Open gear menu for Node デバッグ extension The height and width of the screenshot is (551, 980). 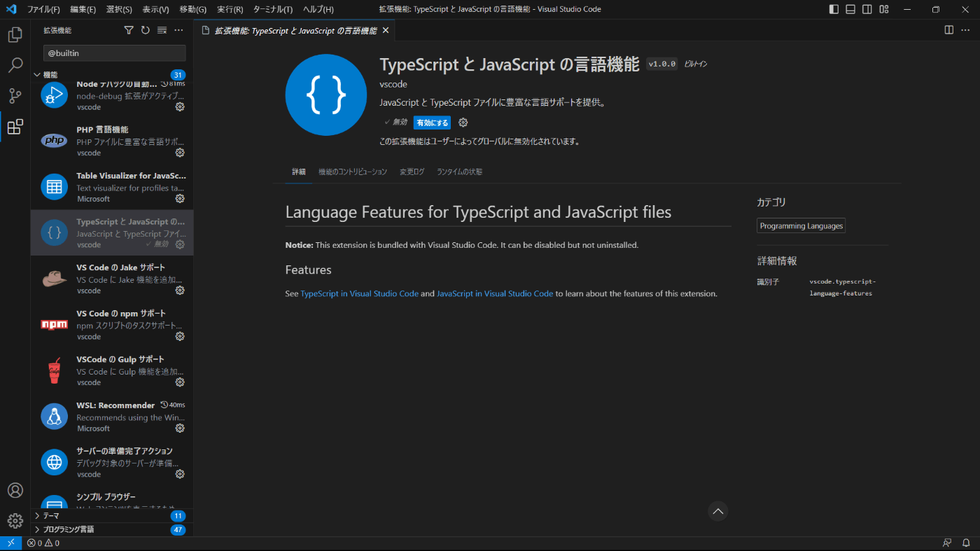point(180,107)
